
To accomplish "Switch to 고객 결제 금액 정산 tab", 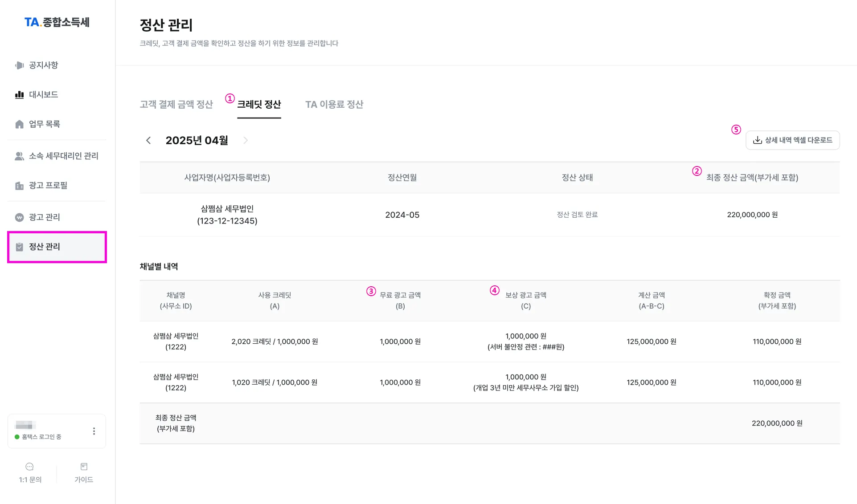I will [x=176, y=105].
